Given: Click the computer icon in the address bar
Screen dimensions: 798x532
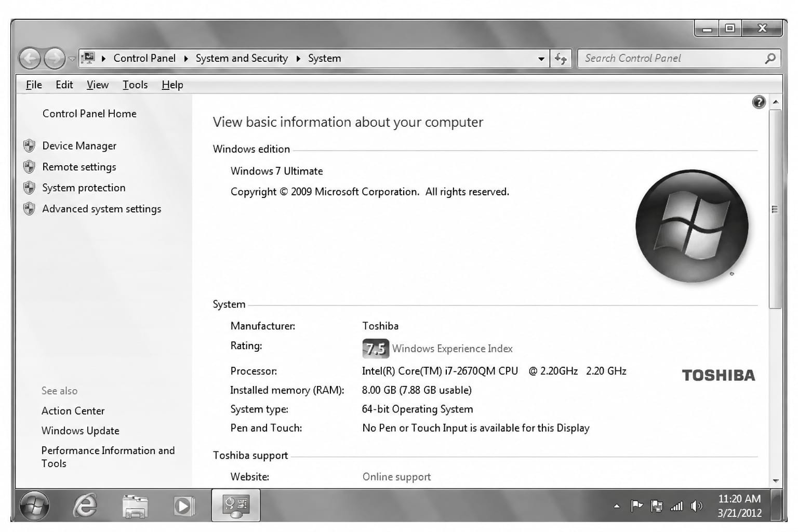Looking at the screenshot, I should [x=88, y=58].
